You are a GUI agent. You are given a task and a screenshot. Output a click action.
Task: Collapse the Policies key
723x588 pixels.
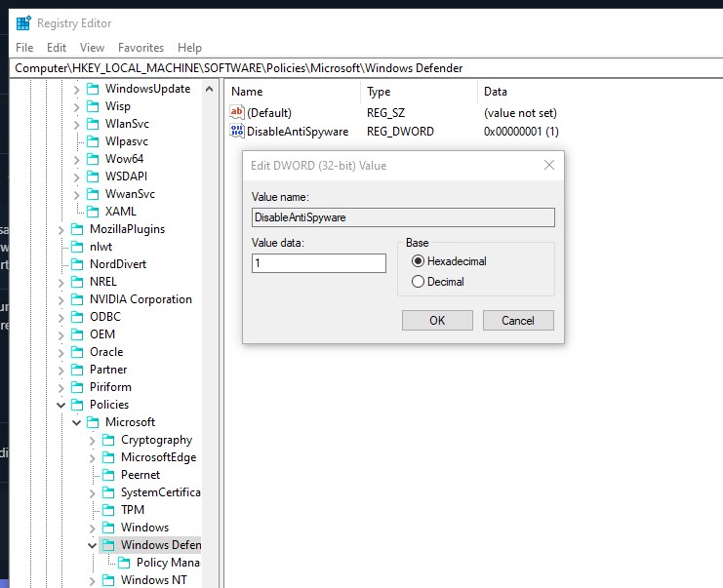pyautogui.click(x=60, y=405)
